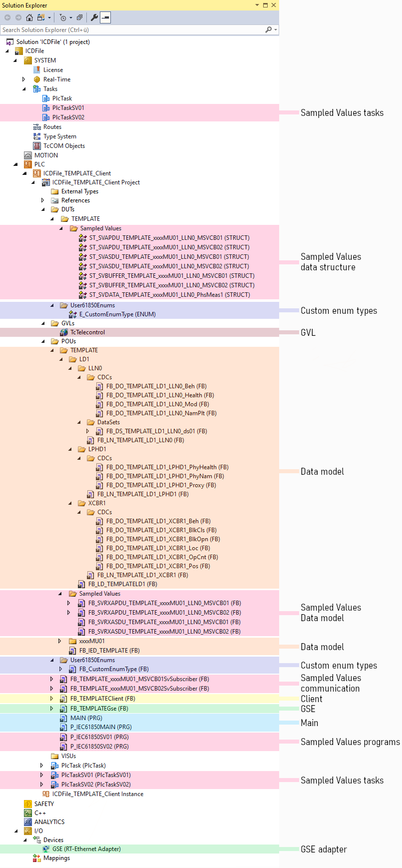Select the Type System icon

click(x=37, y=136)
